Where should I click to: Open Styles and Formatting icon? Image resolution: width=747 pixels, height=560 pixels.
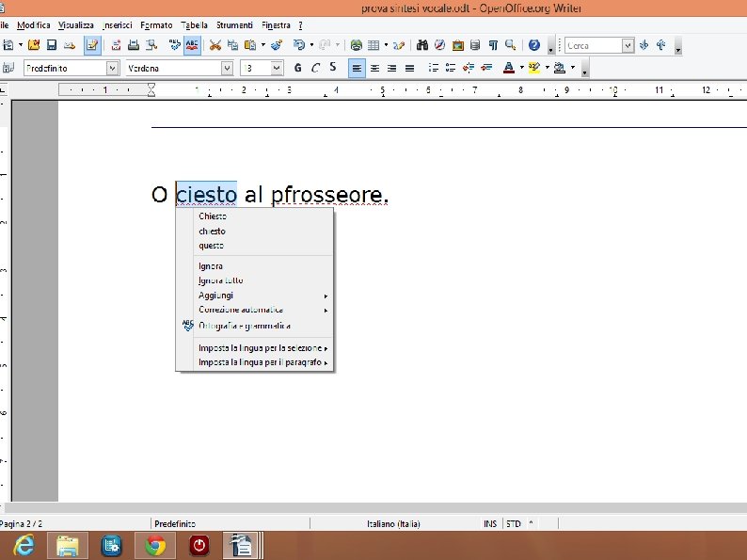[x=8, y=68]
